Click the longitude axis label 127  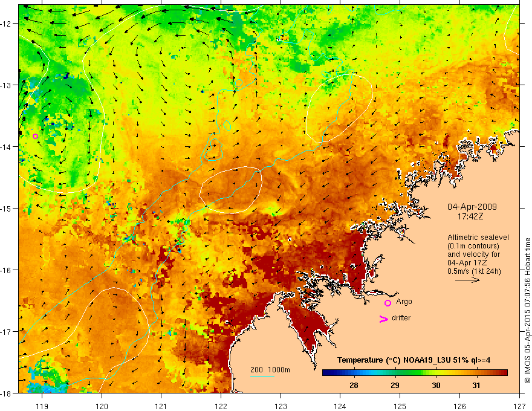click(x=519, y=406)
